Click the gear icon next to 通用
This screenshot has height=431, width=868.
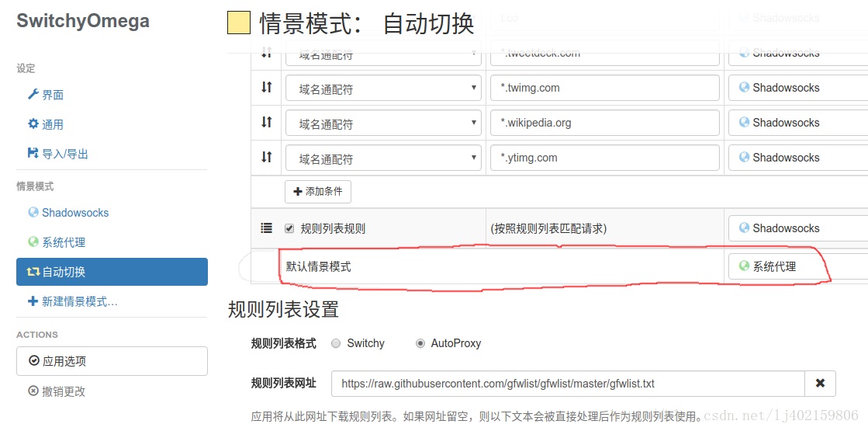pyautogui.click(x=33, y=124)
